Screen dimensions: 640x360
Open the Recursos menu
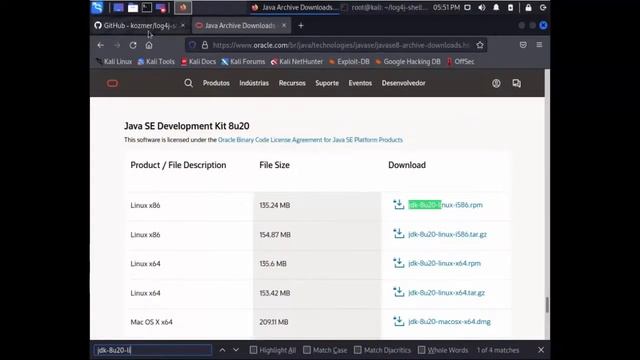pyautogui.click(x=292, y=83)
